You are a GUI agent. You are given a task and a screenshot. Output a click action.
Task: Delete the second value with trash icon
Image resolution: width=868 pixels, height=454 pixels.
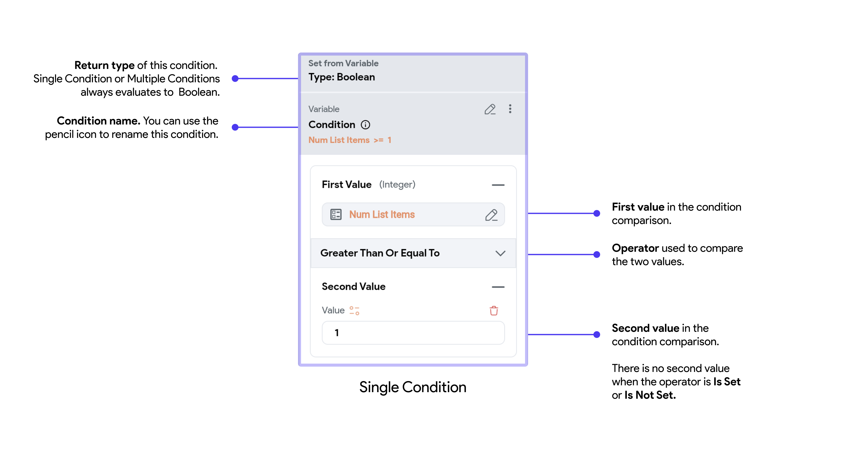494,311
